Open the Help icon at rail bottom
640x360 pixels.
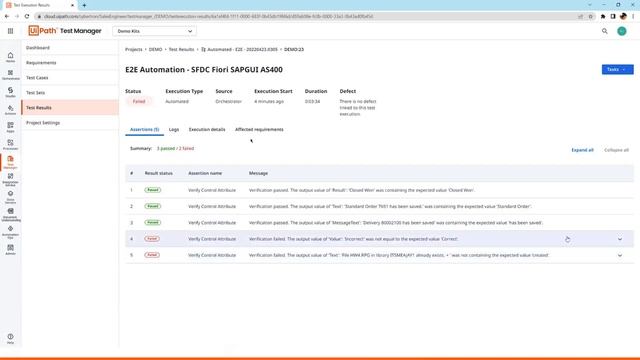pos(10,339)
